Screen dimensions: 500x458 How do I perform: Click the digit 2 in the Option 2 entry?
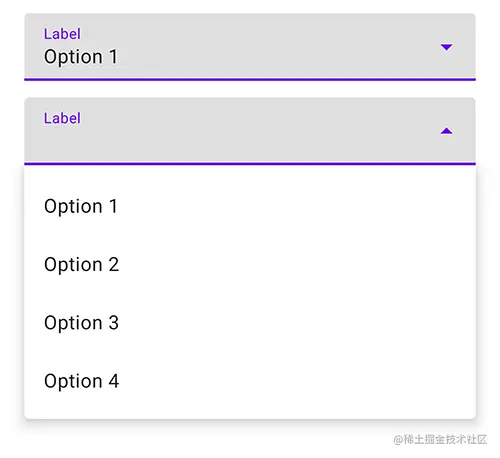tap(114, 265)
